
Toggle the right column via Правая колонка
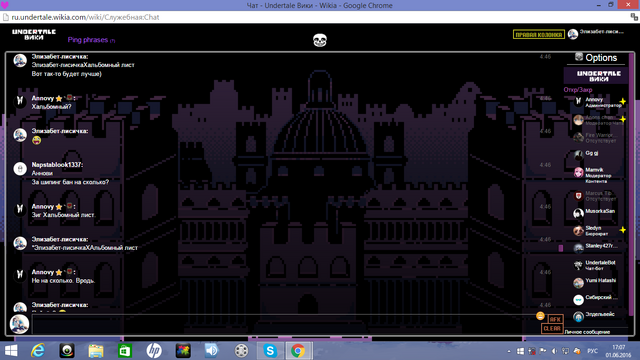tap(539, 35)
